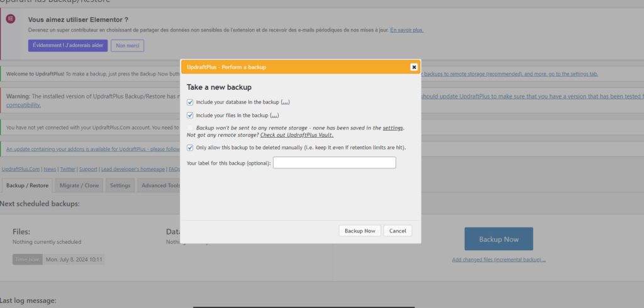644x308 pixels.
Task: Click the large blue Backup Now button
Action: point(499,239)
